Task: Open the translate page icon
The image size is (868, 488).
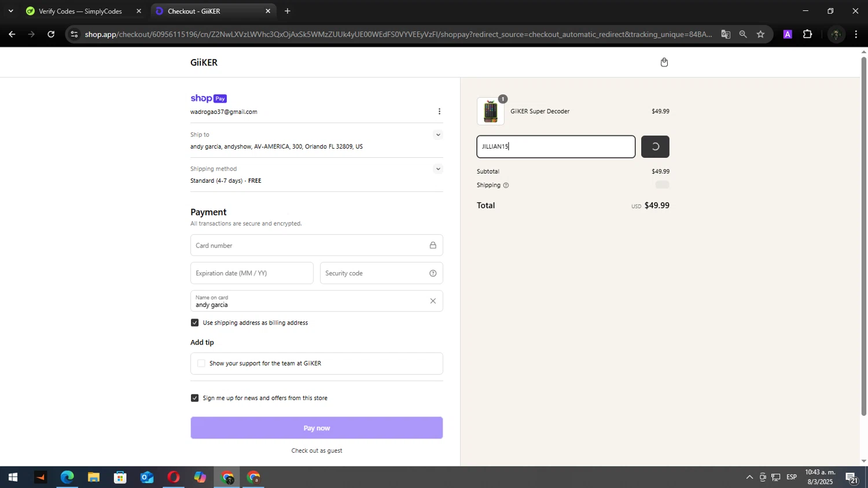Action: click(726, 34)
